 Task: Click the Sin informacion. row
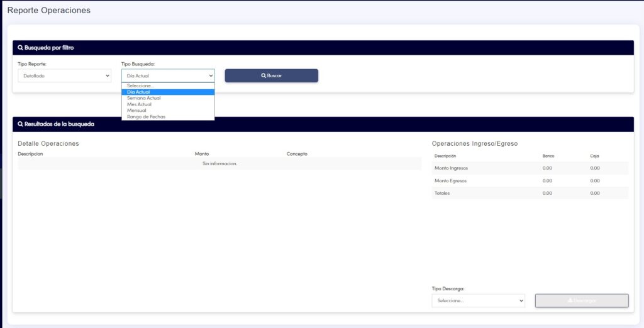coord(219,164)
